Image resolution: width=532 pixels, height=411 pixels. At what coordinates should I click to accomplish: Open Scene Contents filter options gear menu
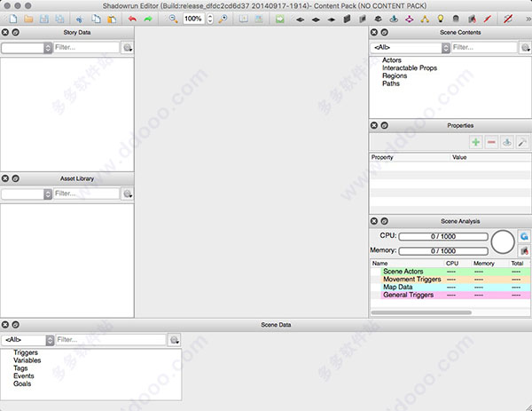click(x=526, y=48)
